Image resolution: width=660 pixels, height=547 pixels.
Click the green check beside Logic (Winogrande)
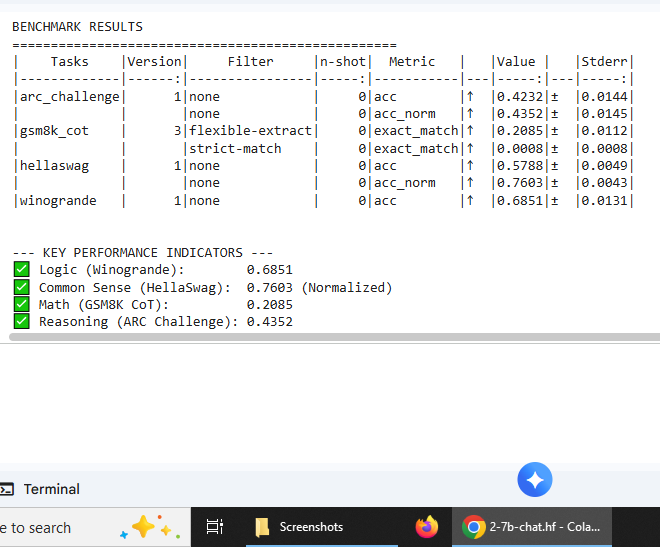[21, 270]
